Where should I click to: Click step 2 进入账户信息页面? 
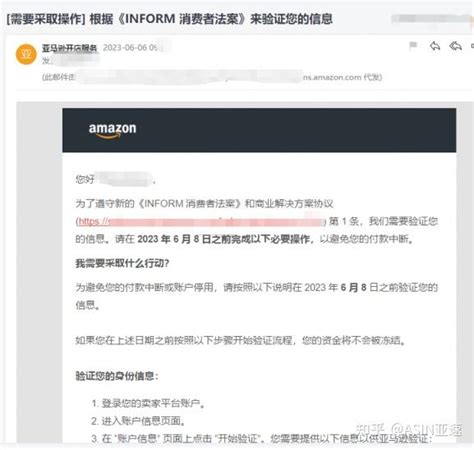click(138, 421)
